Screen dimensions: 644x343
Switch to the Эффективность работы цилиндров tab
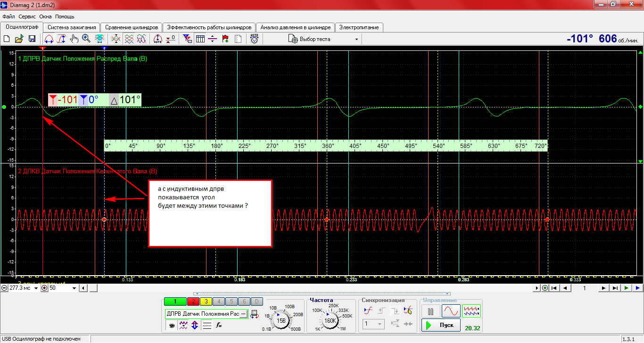(210, 27)
